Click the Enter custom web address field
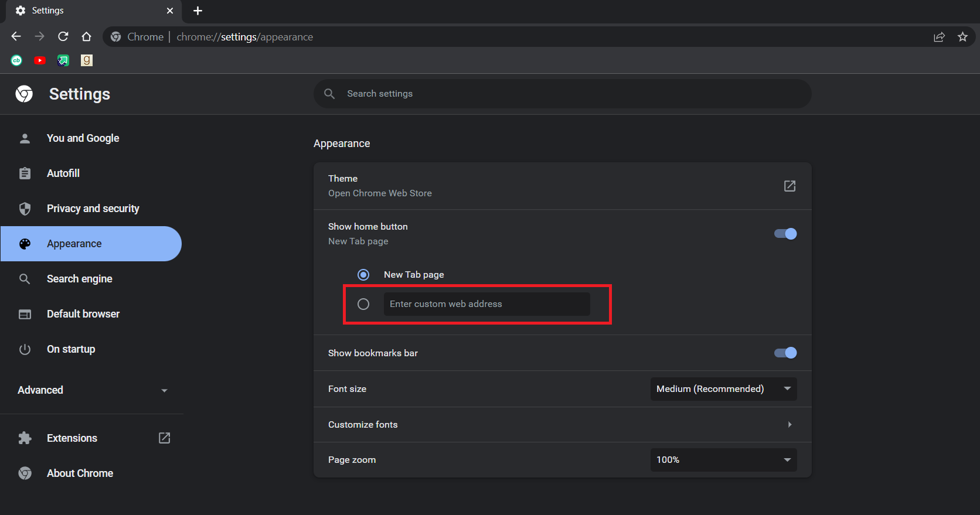 click(x=487, y=304)
